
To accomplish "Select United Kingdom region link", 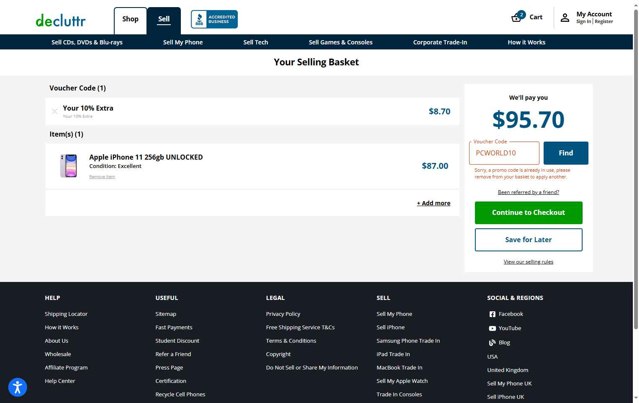I will pos(507,370).
